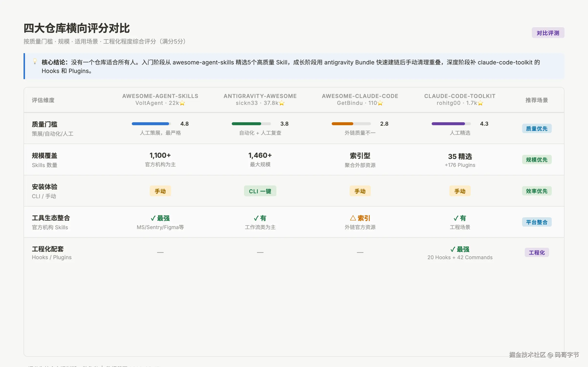
Task: Click the 聚合外部资源 caption
Action: (360, 165)
